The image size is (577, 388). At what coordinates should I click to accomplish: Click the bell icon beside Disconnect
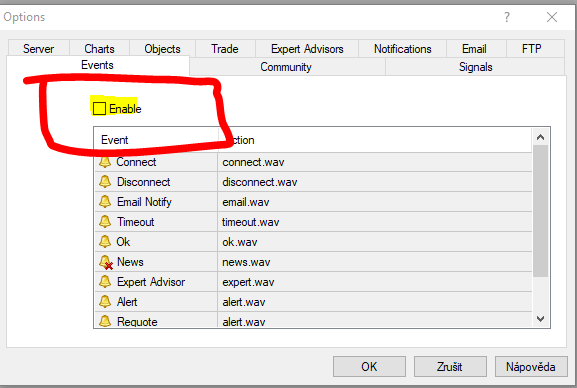coord(105,181)
